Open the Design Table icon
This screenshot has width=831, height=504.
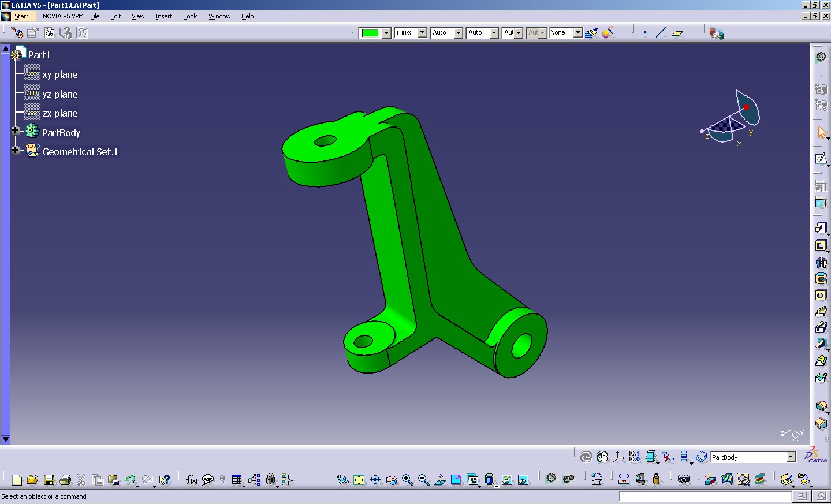pyautogui.click(x=237, y=480)
